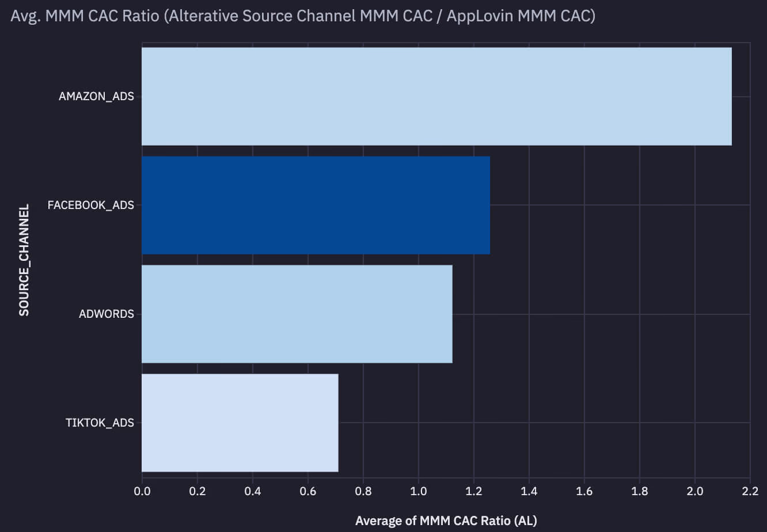Click the 0.8 tick label
This screenshot has height=532, width=767.
coord(364,491)
